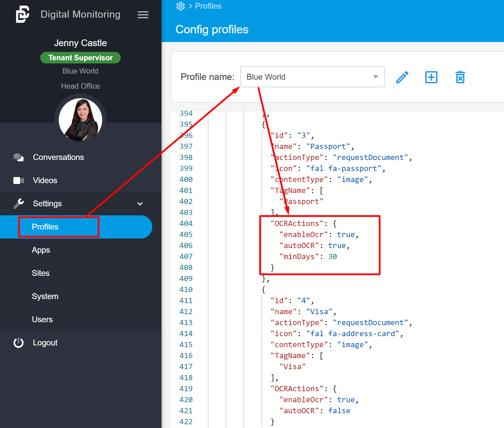Click the Conversations chat bubbles icon
The height and width of the screenshot is (428, 504).
point(19,157)
